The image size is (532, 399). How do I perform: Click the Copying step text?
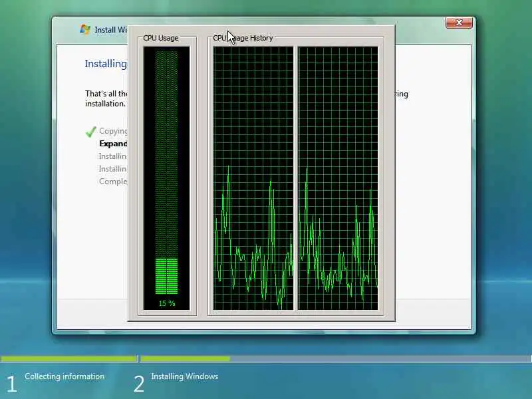click(113, 131)
